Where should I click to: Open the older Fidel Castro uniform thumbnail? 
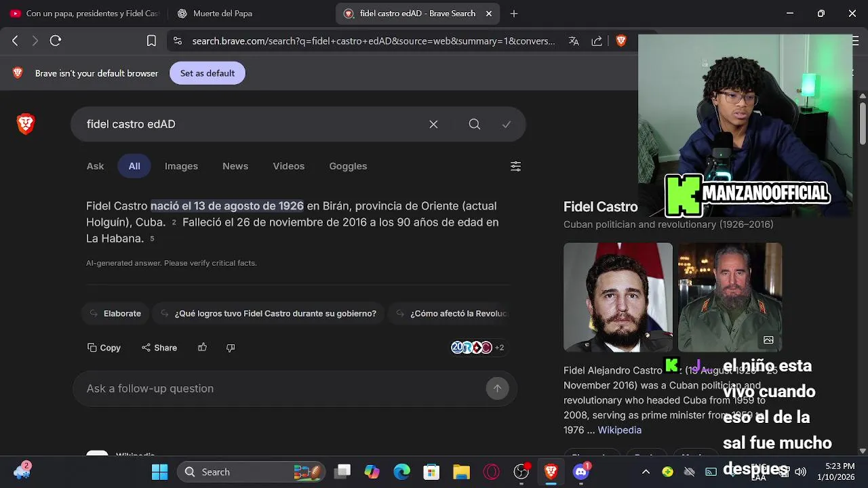click(x=730, y=297)
